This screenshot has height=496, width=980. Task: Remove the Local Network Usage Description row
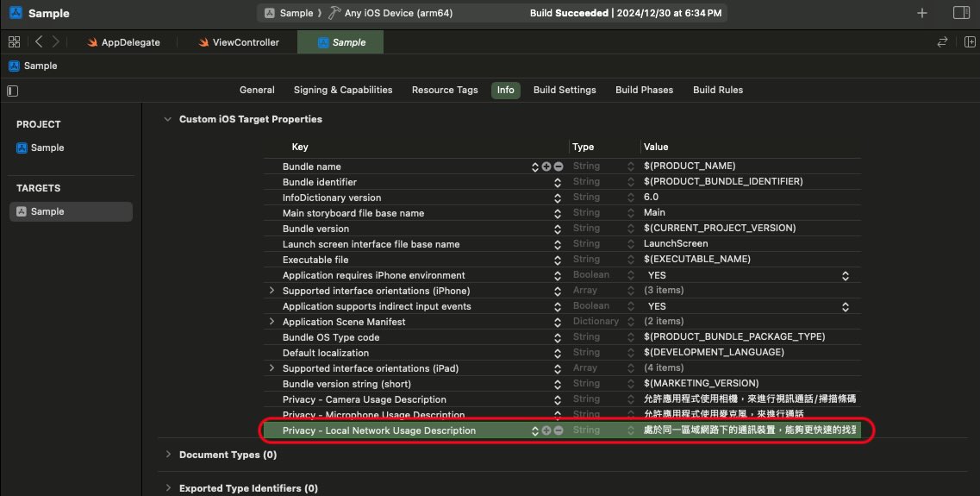(559, 430)
